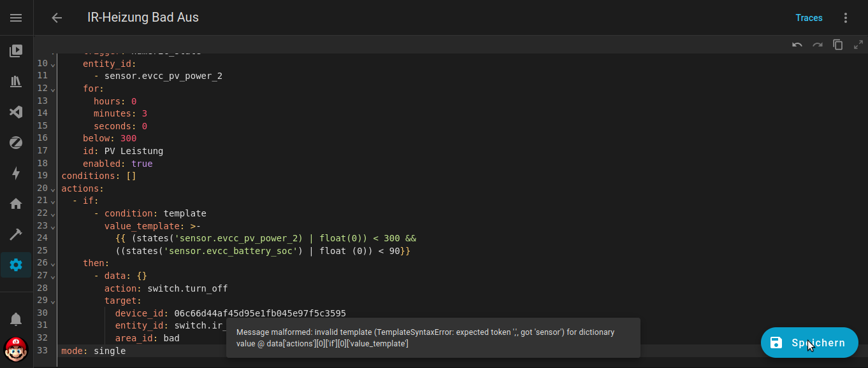
Task: Open the Energy lightning-bolt panel
Action: [x=16, y=173]
